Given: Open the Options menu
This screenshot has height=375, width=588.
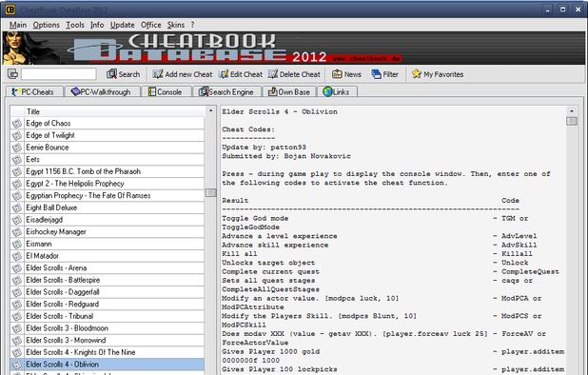Looking at the screenshot, I should pyautogui.click(x=46, y=25).
